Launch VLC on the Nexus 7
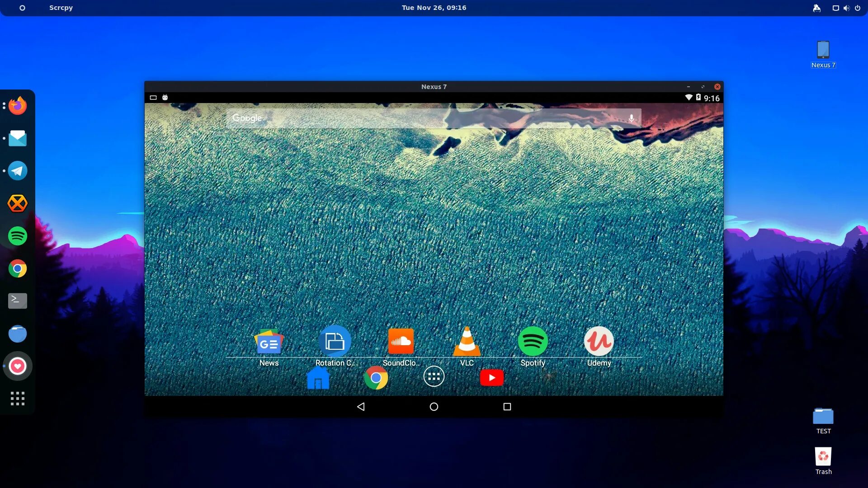The width and height of the screenshot is (868, 488). point(467,342)
